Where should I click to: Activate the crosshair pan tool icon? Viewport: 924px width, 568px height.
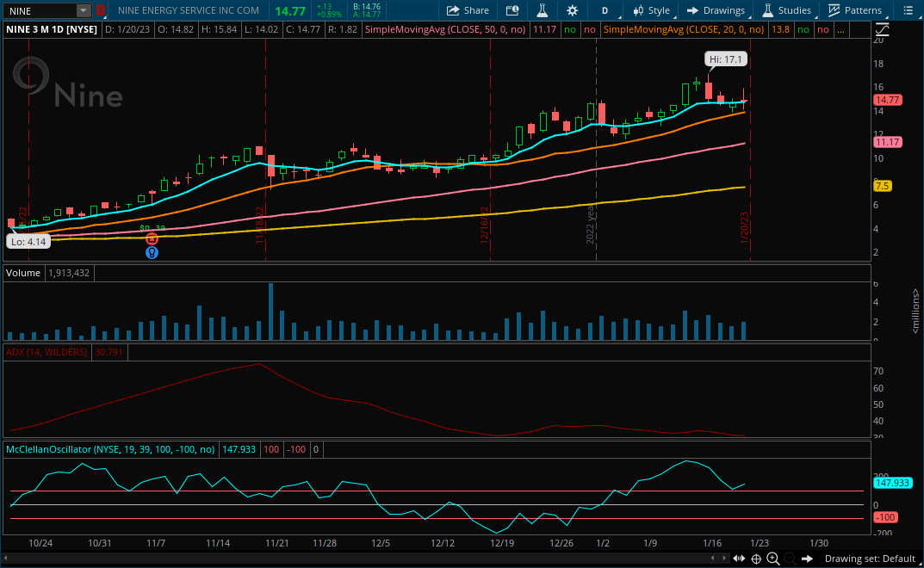pyautogui.click(x=756, y=559)
